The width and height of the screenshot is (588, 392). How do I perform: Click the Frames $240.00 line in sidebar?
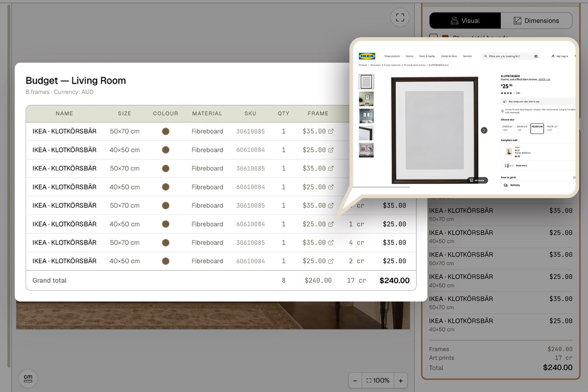(x=500, y=349)
